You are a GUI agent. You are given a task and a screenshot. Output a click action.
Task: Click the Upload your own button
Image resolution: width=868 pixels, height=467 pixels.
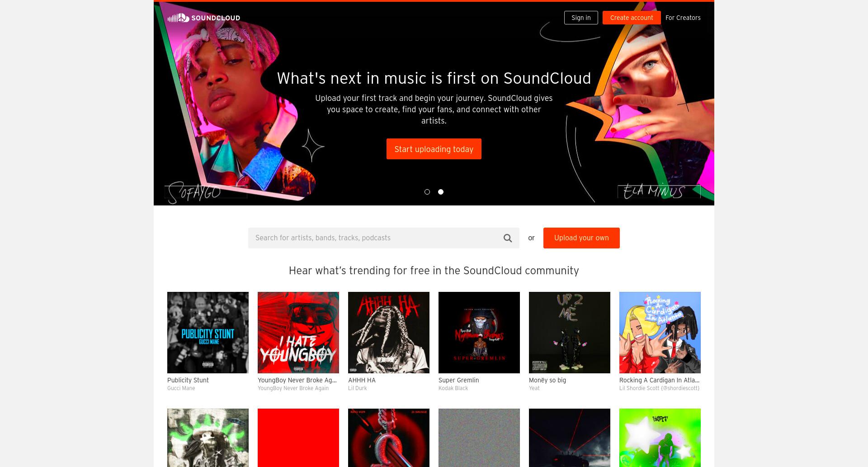(581, 238)
